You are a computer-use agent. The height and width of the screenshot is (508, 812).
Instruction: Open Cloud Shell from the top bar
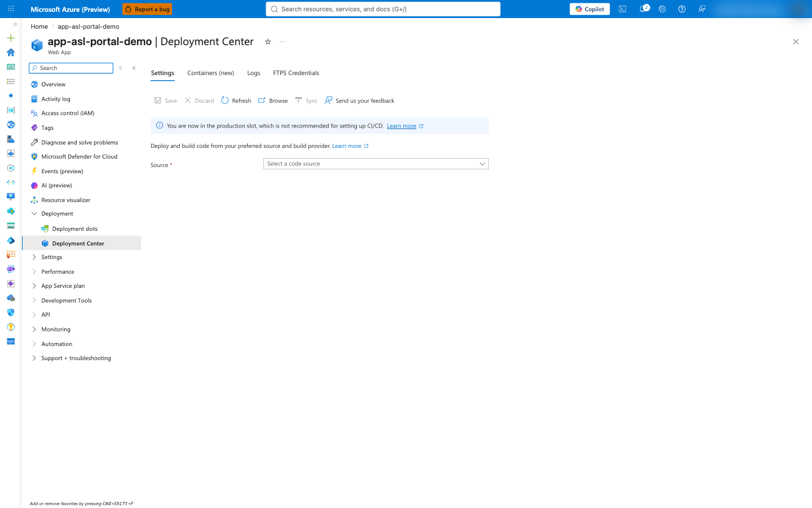(x=623, y=9)
